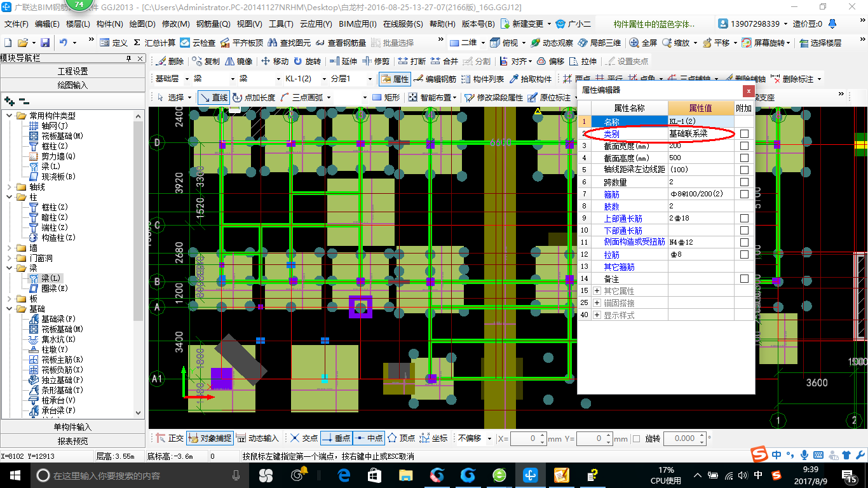The height and width of the screenshot is (488, 868).
Task: Enable the 旋转 checkbox in status bar
Action: (x=636, y=438)
